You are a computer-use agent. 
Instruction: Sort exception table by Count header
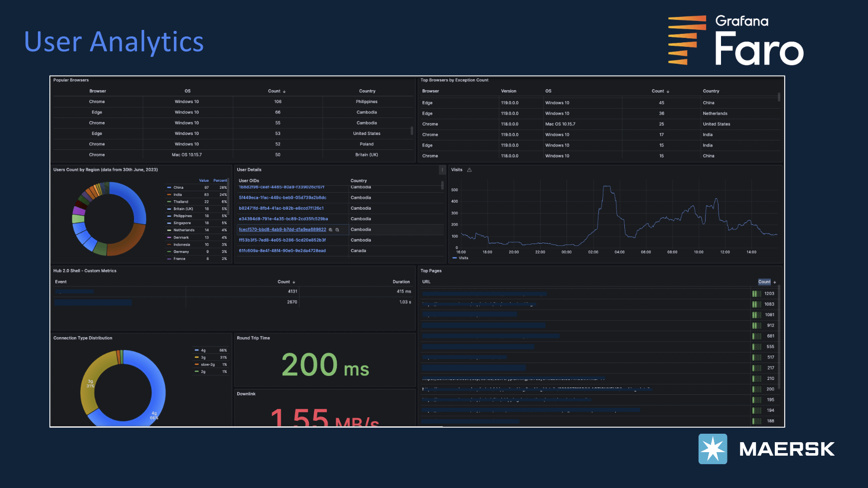(x=658, y=91)
